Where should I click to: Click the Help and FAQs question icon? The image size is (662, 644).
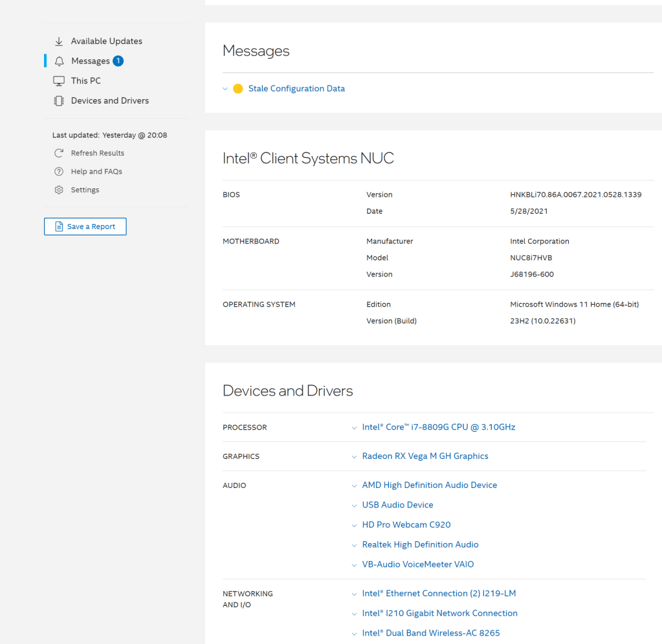click(x=59, y=172)
